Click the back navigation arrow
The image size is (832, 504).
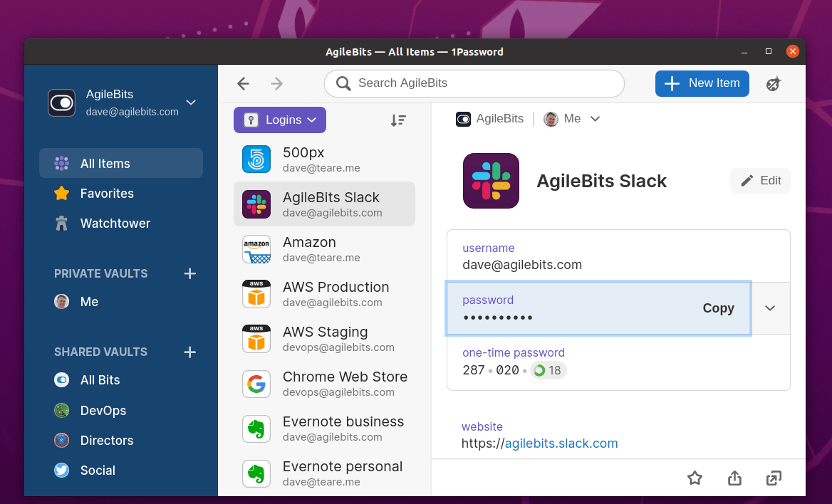click(243, 83)
